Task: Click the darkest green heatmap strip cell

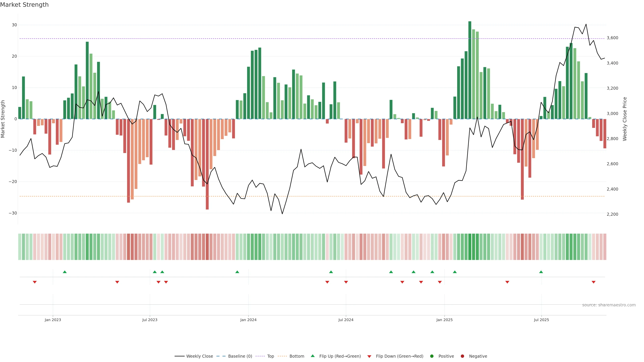Action: (470, 247)
